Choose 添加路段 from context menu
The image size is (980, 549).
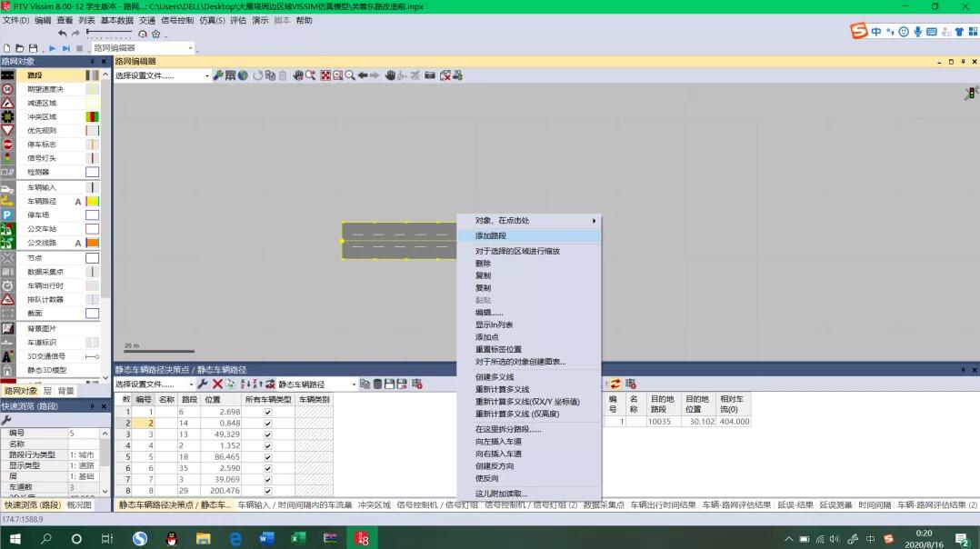[529, 235]
